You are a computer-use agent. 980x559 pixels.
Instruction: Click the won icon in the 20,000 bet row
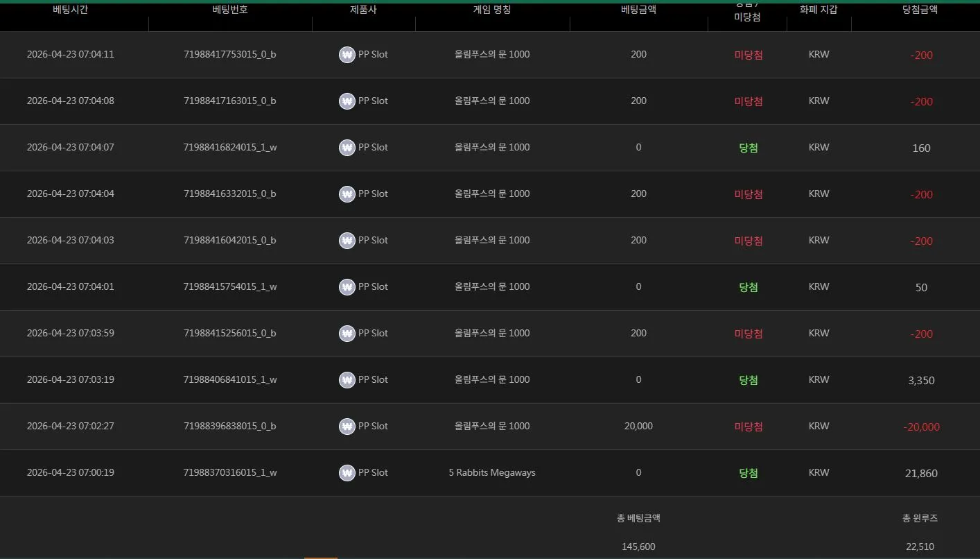click(x=347, y=427)
